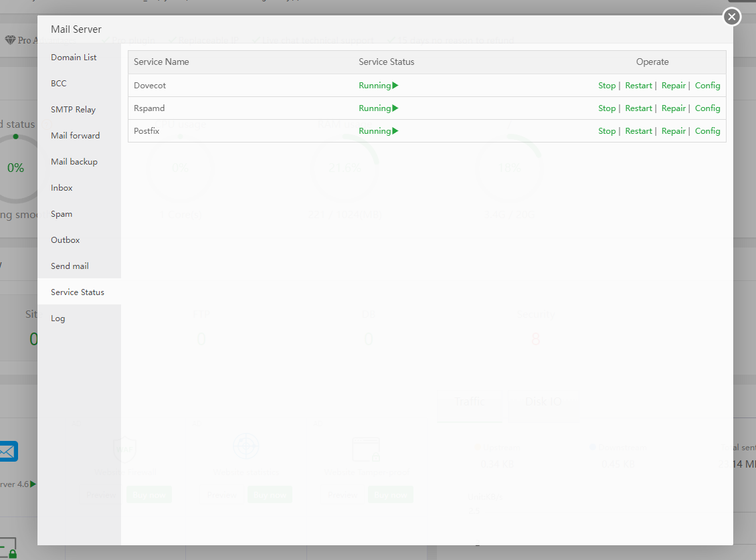Viewport: 756px width, 560px height.
Task: Close the Mail Server dialog
Action: click(731, 17)
